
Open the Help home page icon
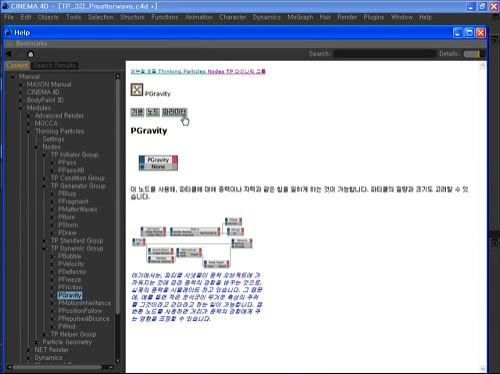click(31, 54)
